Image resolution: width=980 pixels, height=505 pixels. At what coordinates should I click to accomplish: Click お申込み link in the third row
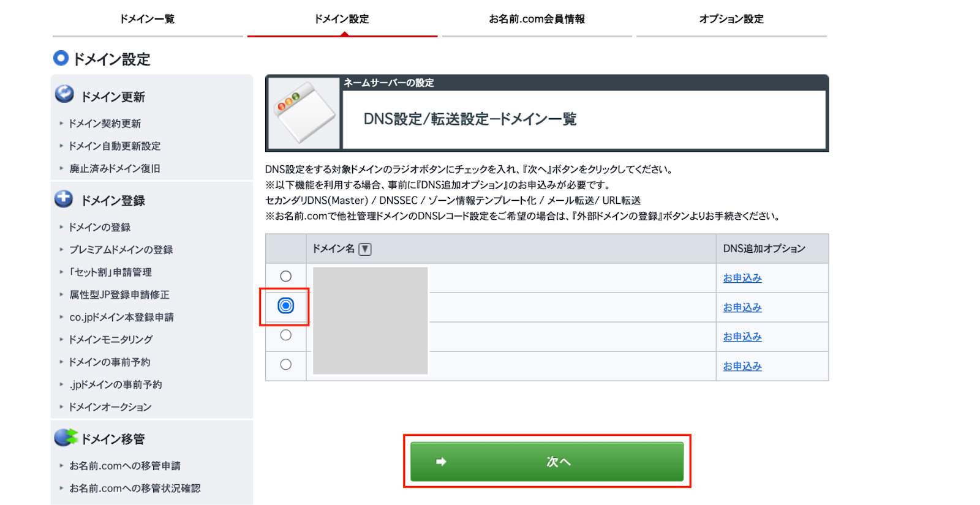click(742, 337)
